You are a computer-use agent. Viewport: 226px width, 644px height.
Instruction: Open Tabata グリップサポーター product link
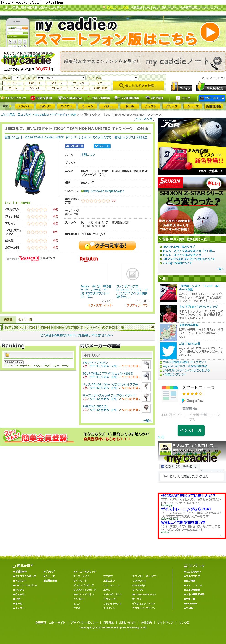(96, 292)
